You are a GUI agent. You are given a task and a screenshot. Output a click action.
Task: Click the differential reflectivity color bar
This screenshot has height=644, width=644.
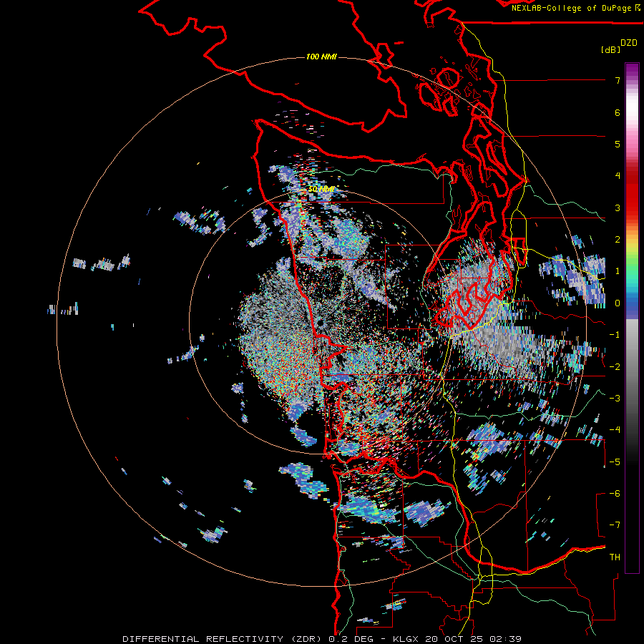click(632, 318)
